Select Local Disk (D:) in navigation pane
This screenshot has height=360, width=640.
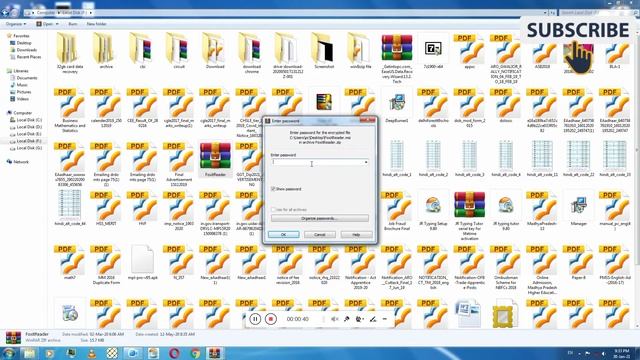pos(29,127)
